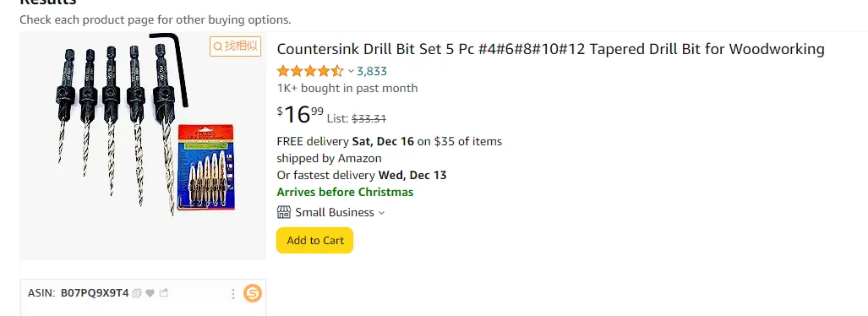Click the heart favorite icon beside ASIN
The width and height of the screenshot is (868, 316).
[x=150, y=293]
